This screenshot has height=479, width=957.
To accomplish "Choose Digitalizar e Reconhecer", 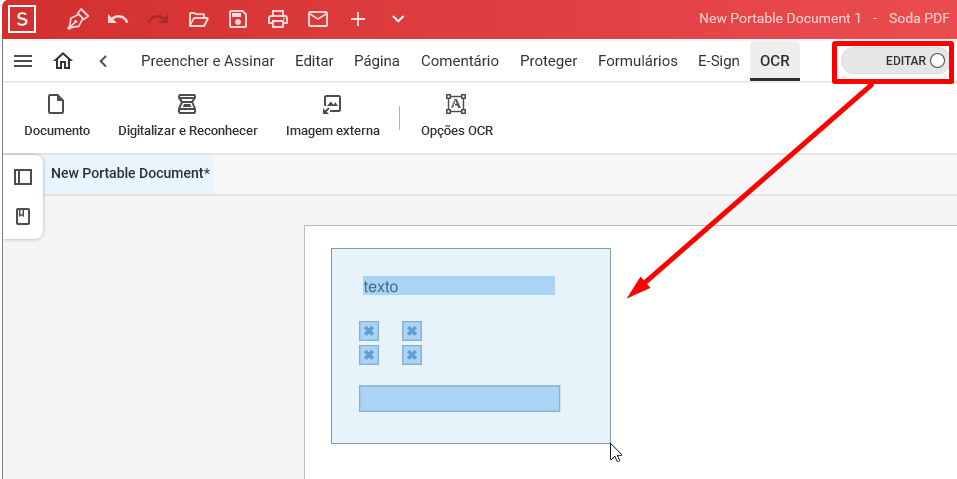I will [x=188, y=115].
